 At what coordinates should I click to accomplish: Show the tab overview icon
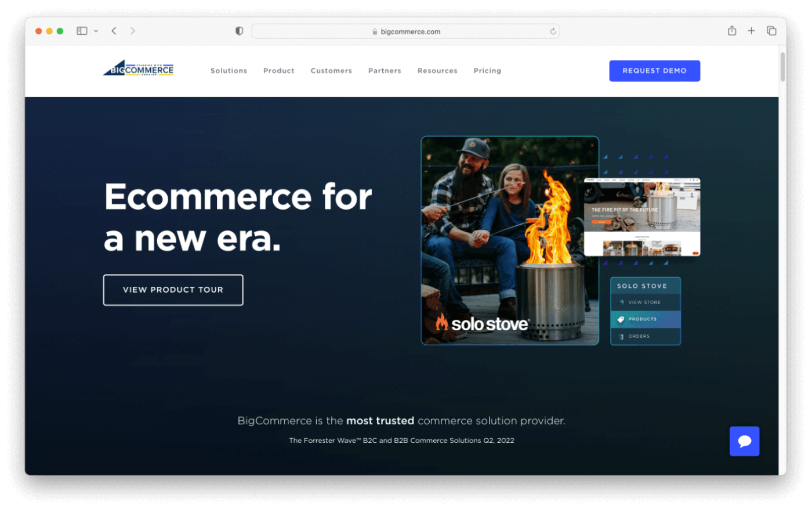(771, 31)
